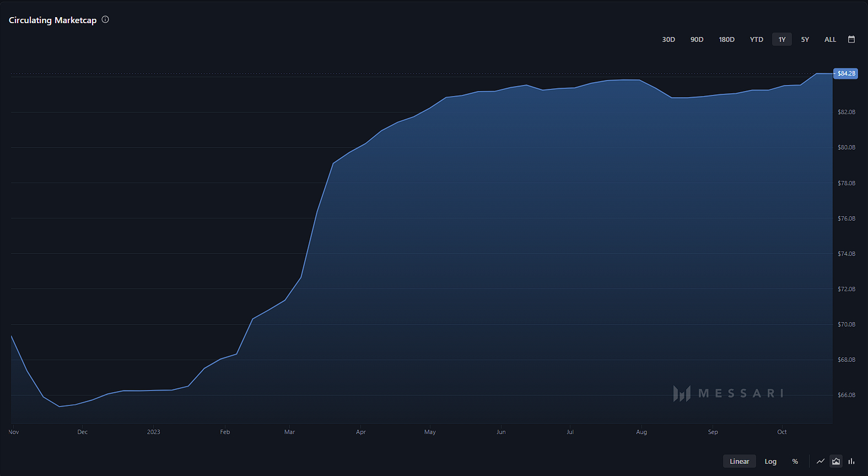868x476 pixels.
Task: Click the Nov x-axis label
Action: 14,432
